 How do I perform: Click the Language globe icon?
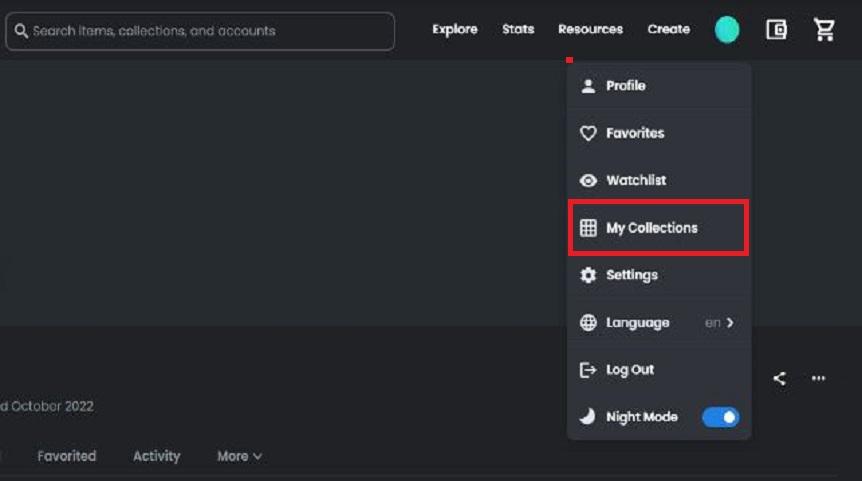(588, 323)
